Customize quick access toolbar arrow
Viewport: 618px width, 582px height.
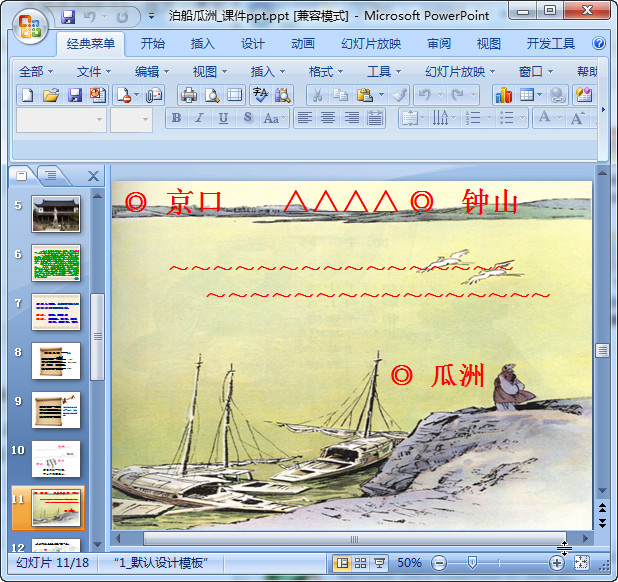[151, 17]
